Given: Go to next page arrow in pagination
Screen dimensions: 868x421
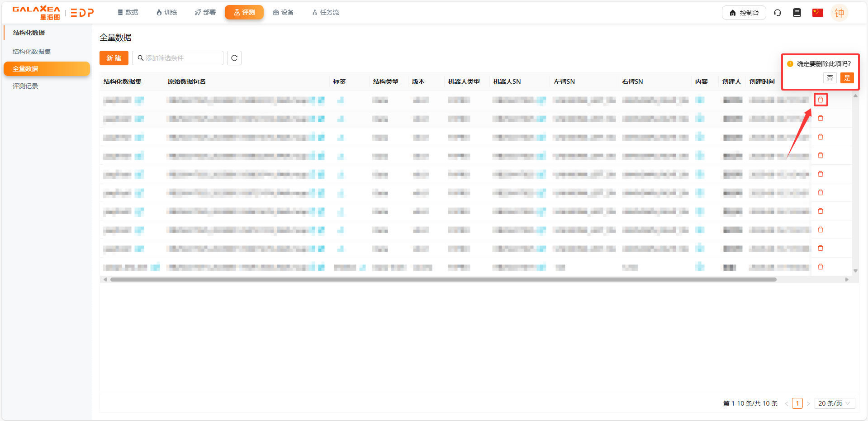Looking at the screenshot, I should coord(808,403).
